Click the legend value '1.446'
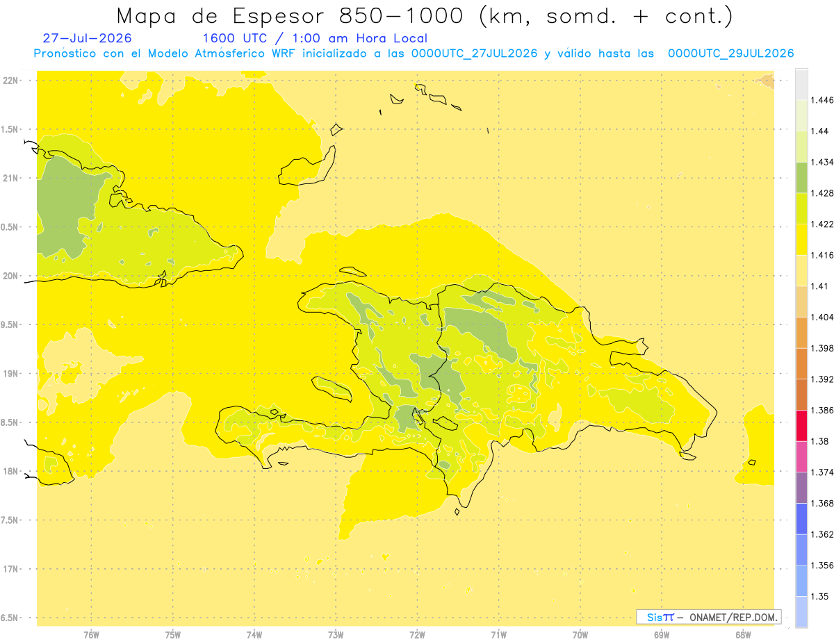834x644 pixels. pos(823,100)
